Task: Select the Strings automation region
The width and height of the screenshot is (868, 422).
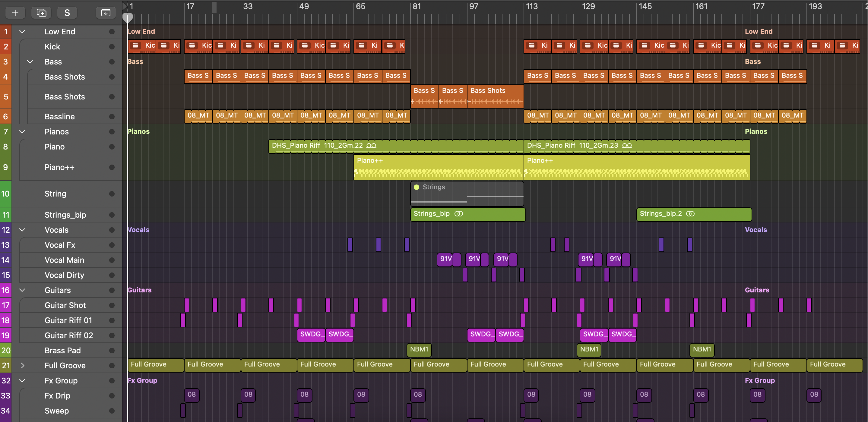Action: 467,194
